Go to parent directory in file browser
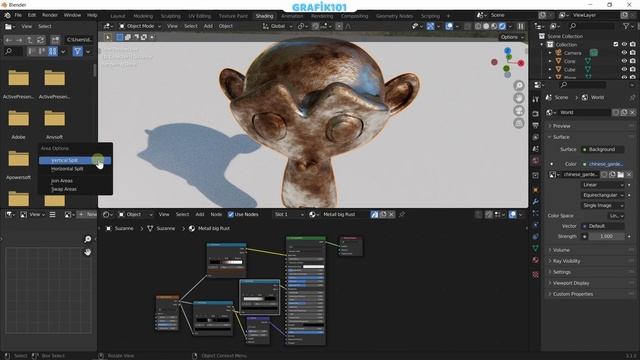 pos(30,40)
